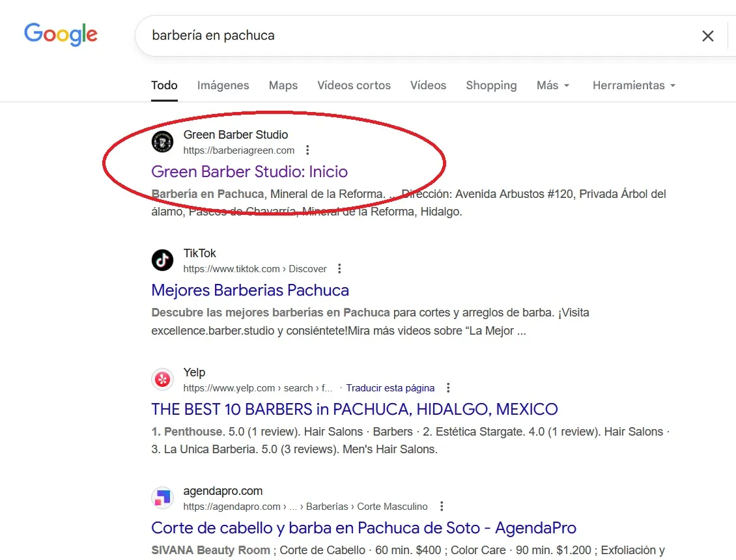Click the Green Barber Studio site name
Image resolution: width=736 pixels, height=560 pixels.
236,135
